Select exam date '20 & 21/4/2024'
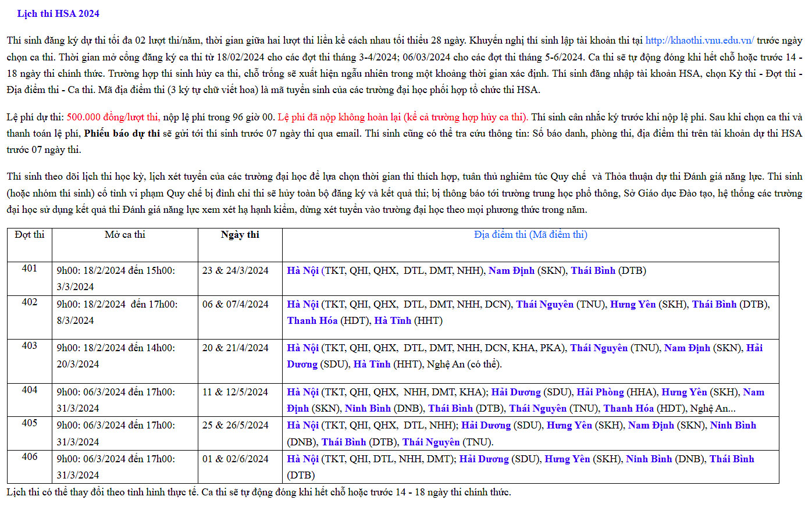This screenshot has width=812, height=507. (x=236, y=348)
